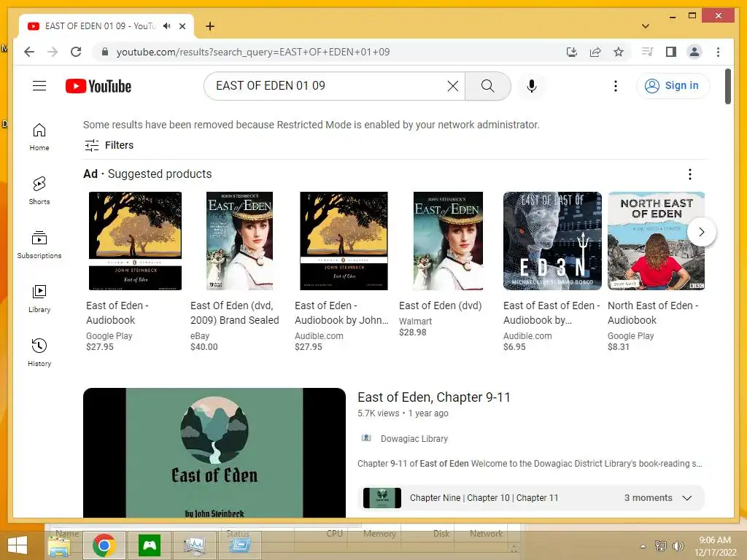Viewport: 747px width, 560px height.
Task: Open the tab search dropdown arrow
Action: (645, 26)
